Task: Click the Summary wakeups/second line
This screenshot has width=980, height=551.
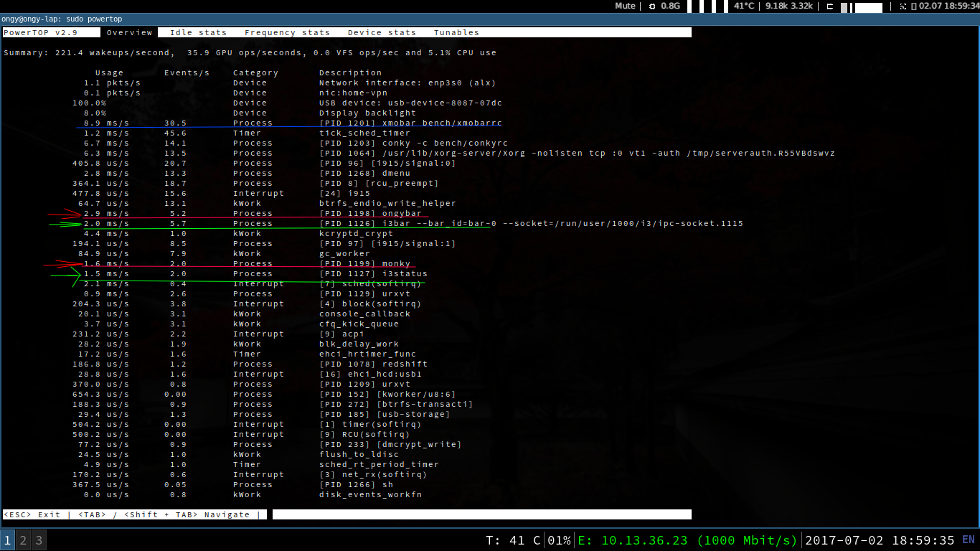Action: pyautogui.click(x=250, y=52)
